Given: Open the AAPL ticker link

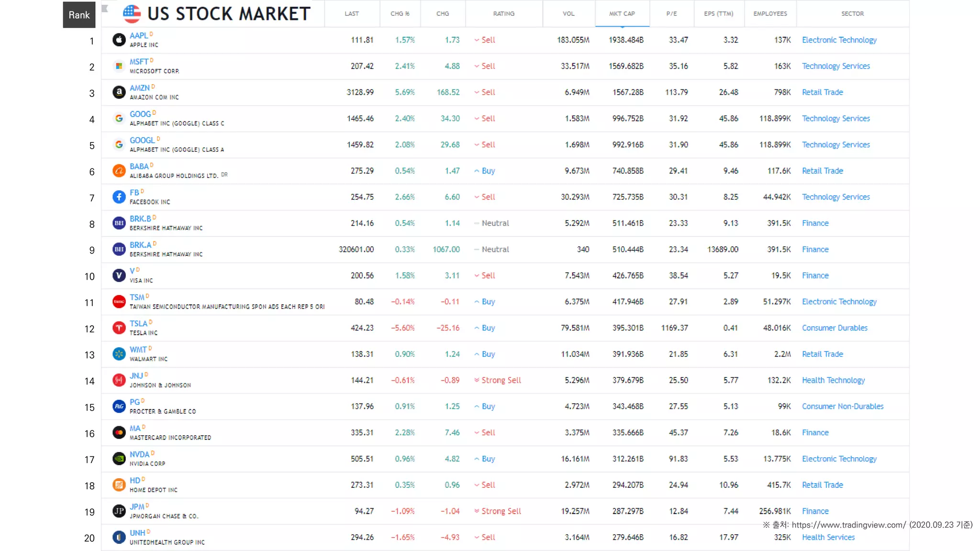Looking at the screenshot, I should [138, 36].
